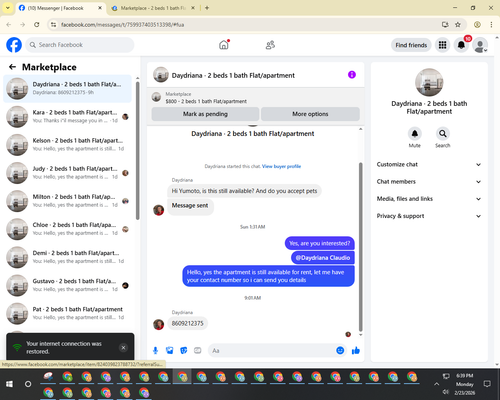Open the $800 Marketplace listing banner
500x400 pixels.
tap(256, 97)
